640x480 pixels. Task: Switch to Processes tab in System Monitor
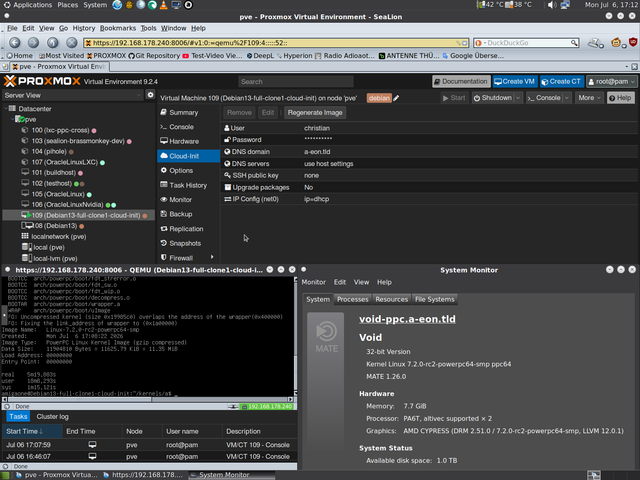[x=353, y=299]
